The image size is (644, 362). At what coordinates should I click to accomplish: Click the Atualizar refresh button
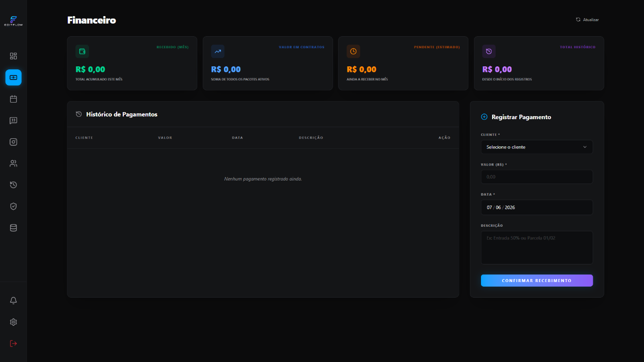coord(587,20)
